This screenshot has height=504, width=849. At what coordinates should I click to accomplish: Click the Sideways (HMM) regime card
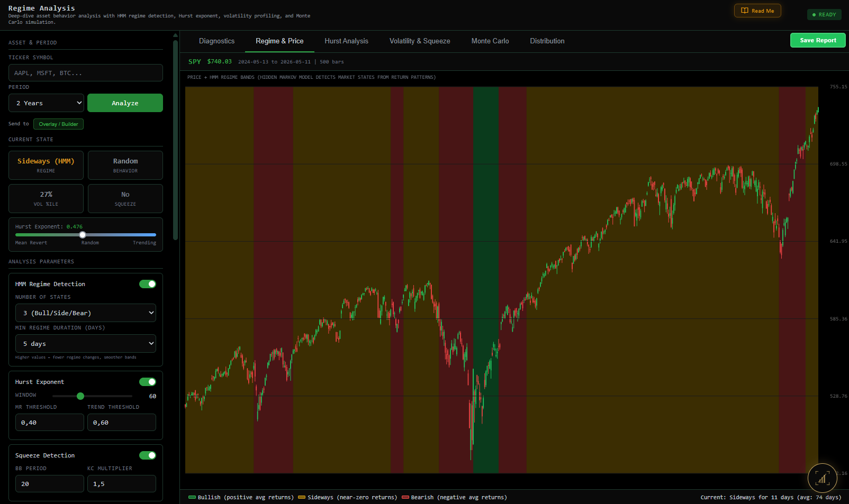[x=46, y=166]
